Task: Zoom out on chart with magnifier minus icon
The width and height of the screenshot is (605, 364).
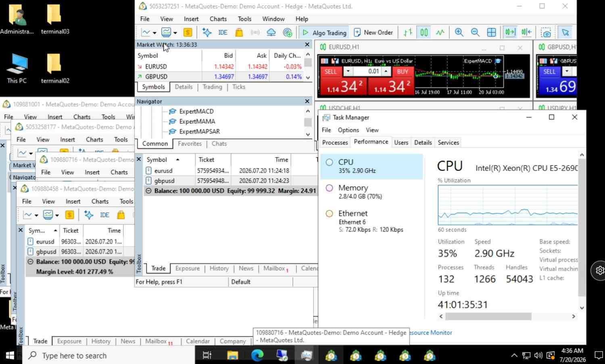Action: coord(475,33)
